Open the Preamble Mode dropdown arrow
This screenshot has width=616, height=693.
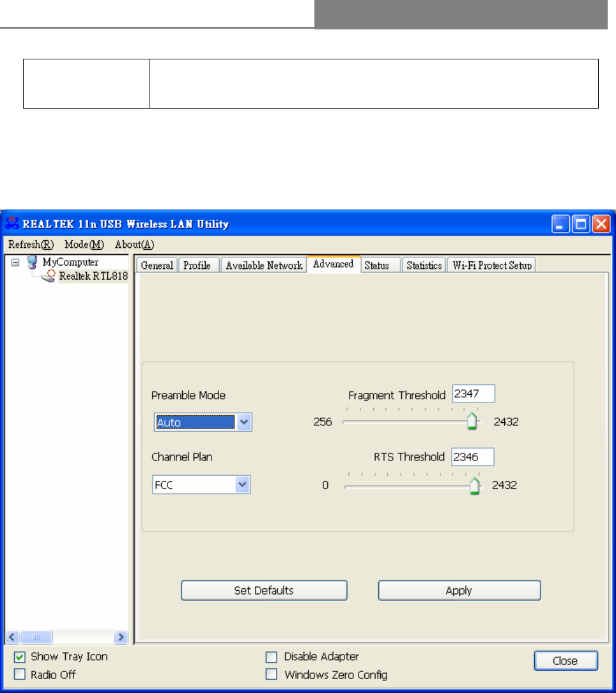[244, 422]
